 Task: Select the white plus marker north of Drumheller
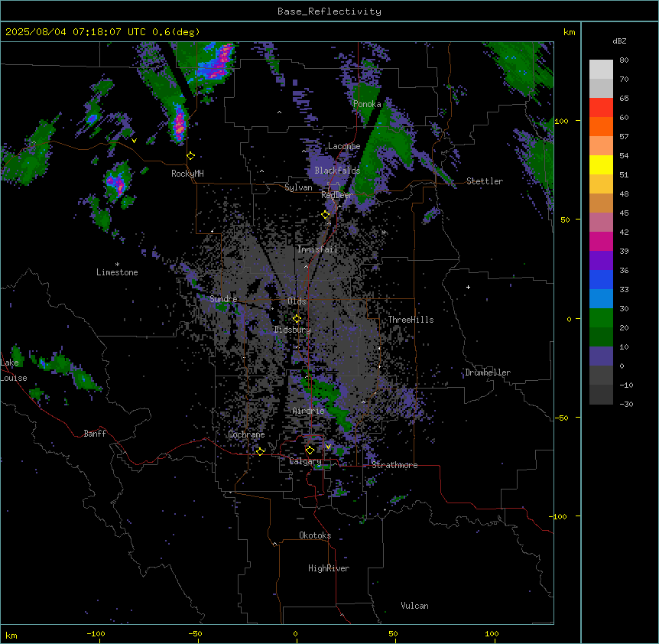[x=468, y=287]
